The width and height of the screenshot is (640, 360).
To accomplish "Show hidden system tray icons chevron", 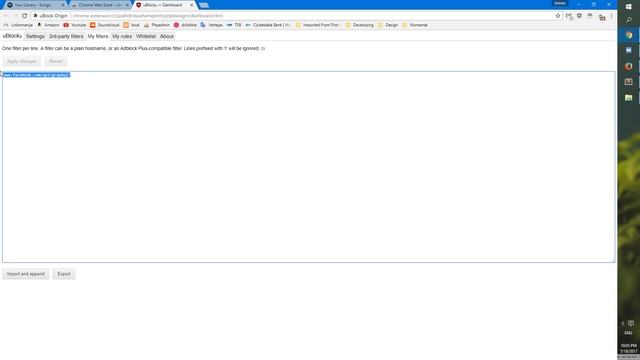I will click(623, 323).
